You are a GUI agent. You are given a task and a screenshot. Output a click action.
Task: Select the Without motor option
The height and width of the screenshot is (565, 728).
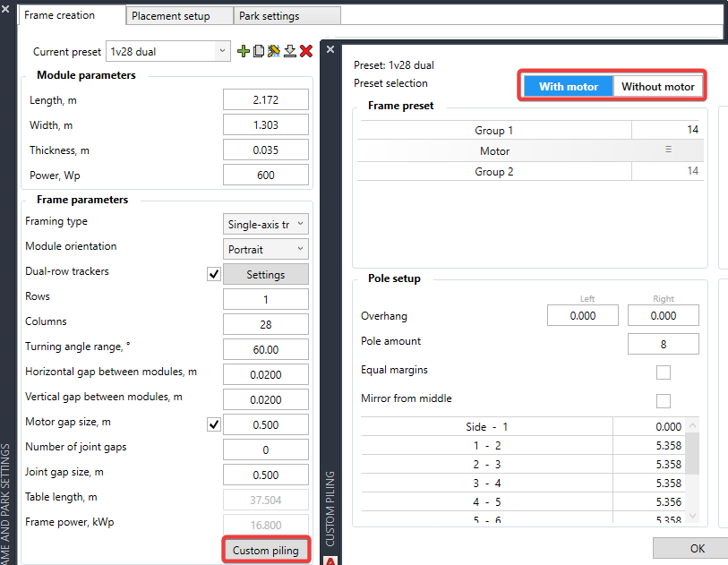pos(658,87)
